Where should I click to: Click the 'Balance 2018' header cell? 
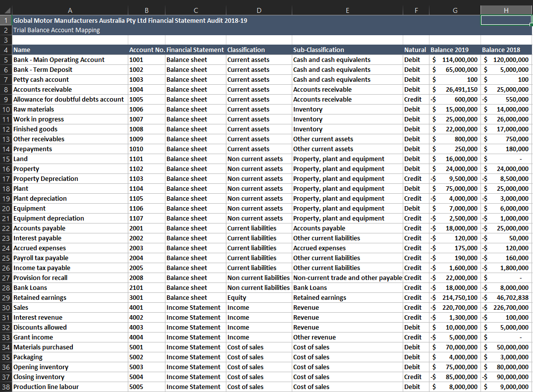506,50
